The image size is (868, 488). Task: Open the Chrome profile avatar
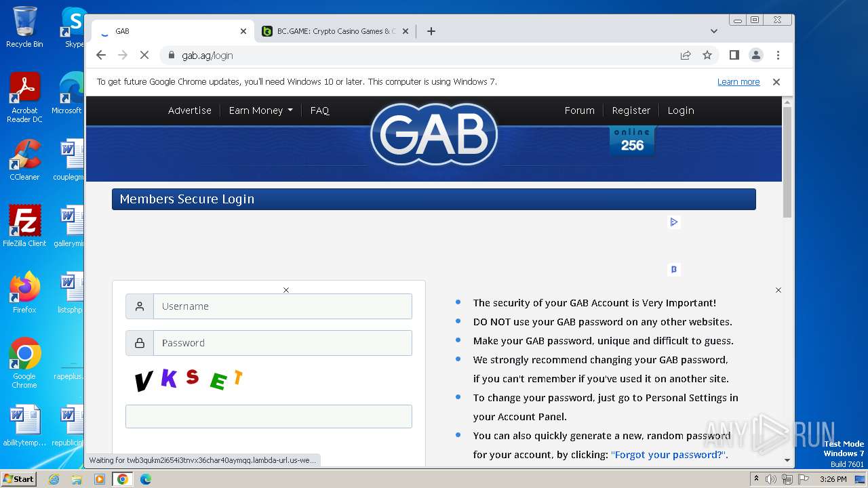[x=756, y=55]
